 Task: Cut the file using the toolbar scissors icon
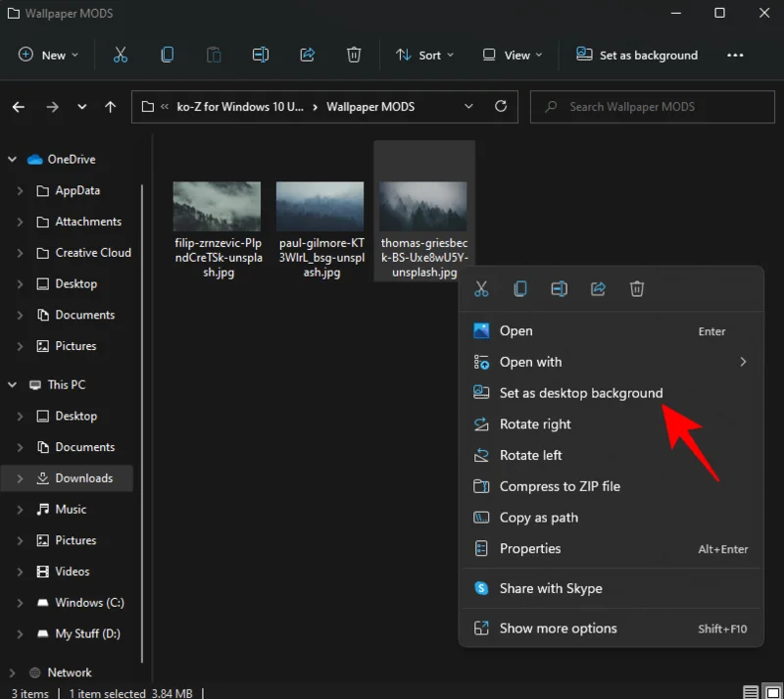click(x=121, y=55)
